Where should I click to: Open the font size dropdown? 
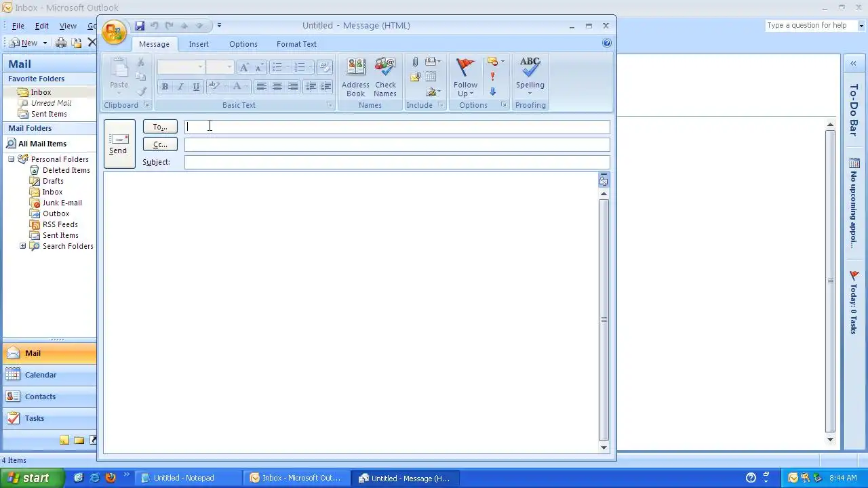229,66
